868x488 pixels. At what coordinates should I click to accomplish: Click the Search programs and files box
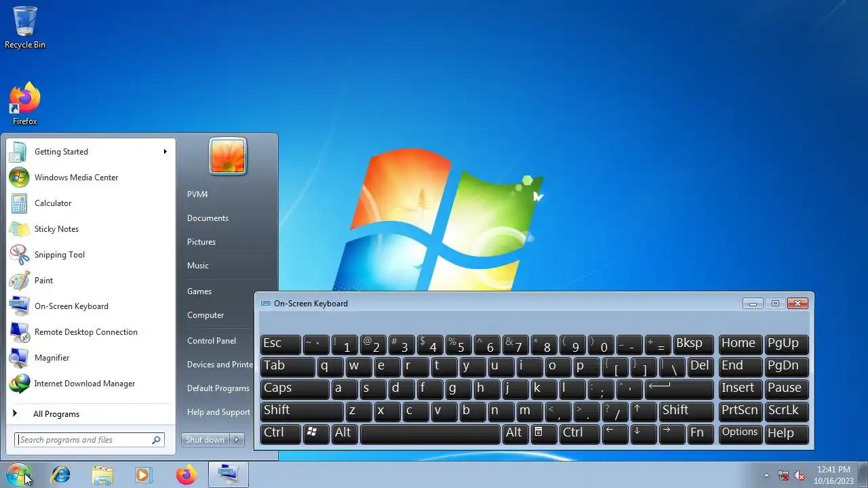pos(89,440)
